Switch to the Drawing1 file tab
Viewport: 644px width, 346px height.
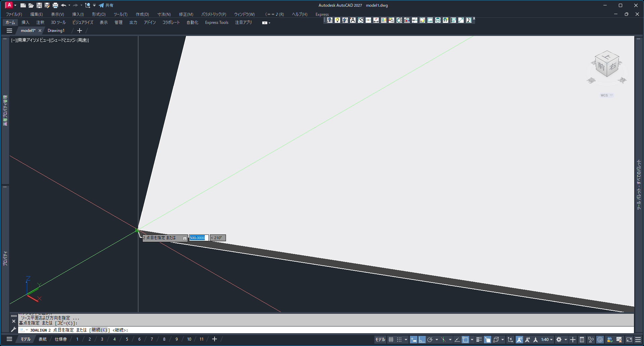pos(56,31)
